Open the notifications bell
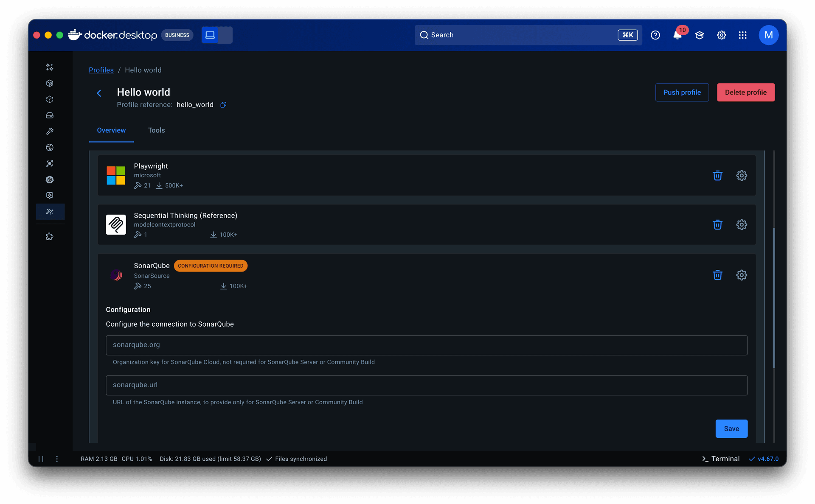Image resolution: width=815 pixels, height=504 pixels. [677, 35]
